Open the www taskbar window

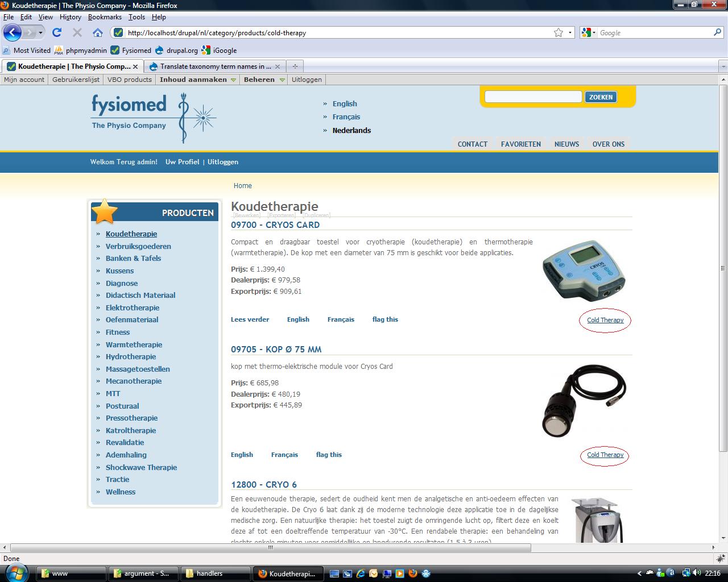72,573
